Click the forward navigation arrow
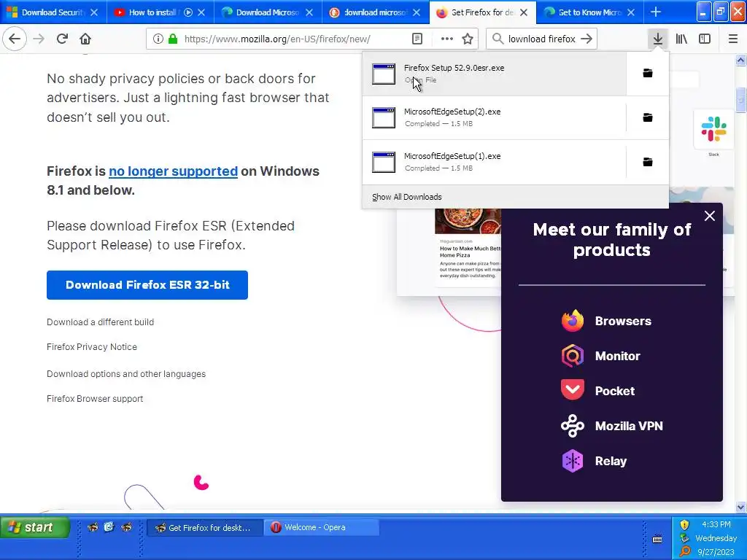This screenshot has width=747, height=560. pos(39,39)
